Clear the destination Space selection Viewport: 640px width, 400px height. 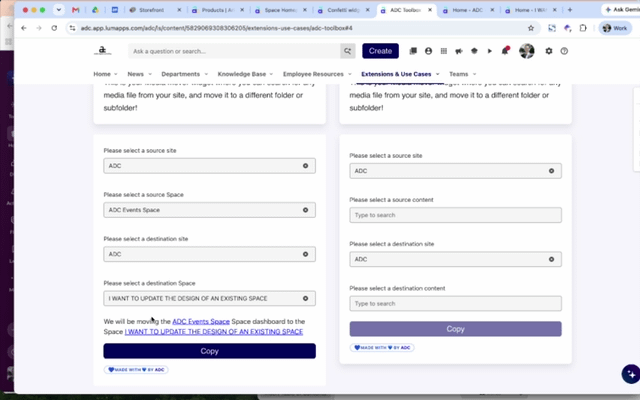(x=305, y=298)
